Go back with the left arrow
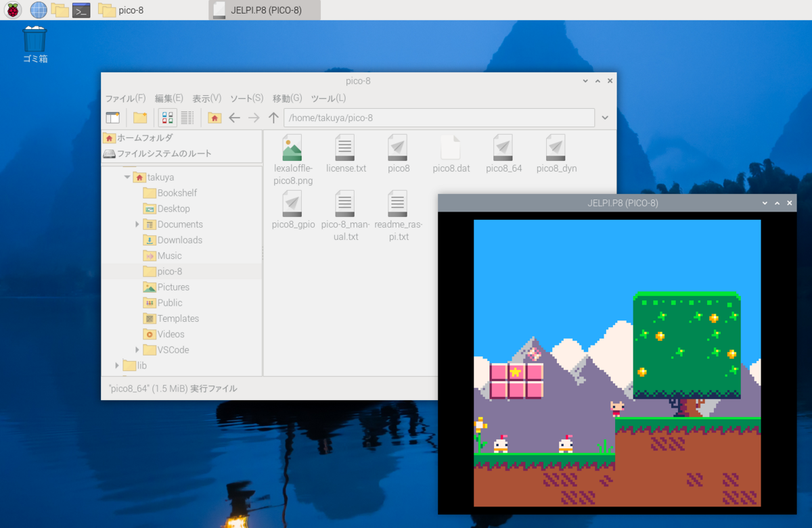This screenshot has height=528, width=812. [234, 118]
